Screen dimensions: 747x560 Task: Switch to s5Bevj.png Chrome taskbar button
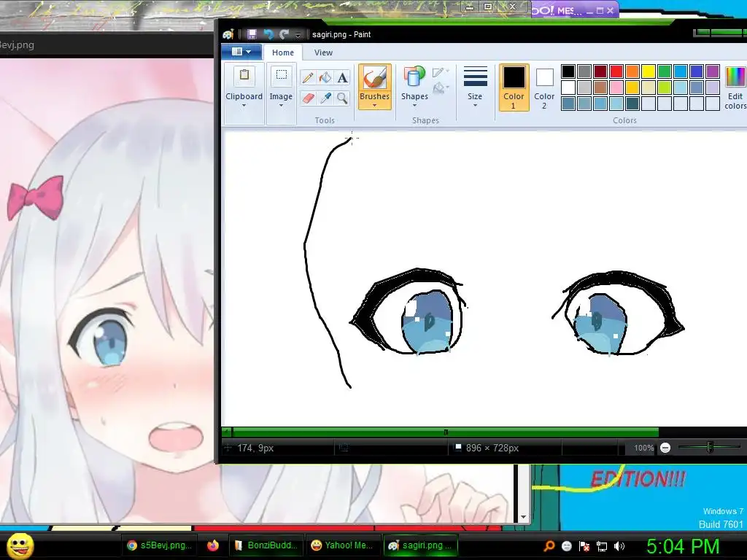160,545
